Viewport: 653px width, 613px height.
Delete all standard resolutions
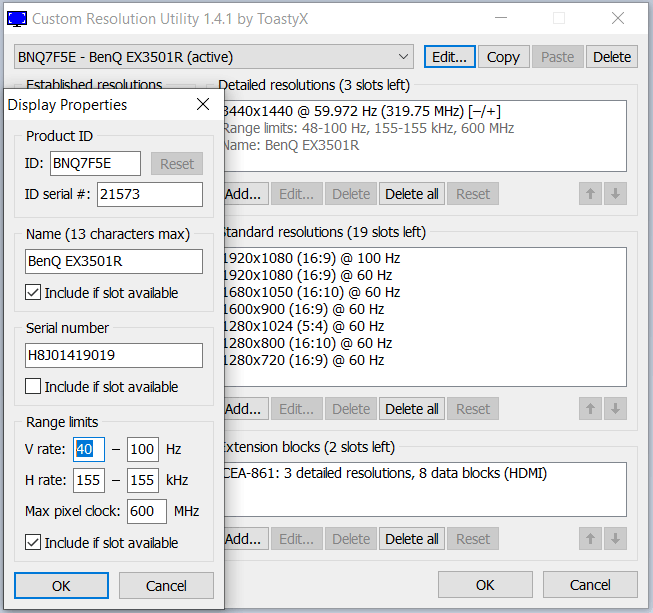click(412, 409)
